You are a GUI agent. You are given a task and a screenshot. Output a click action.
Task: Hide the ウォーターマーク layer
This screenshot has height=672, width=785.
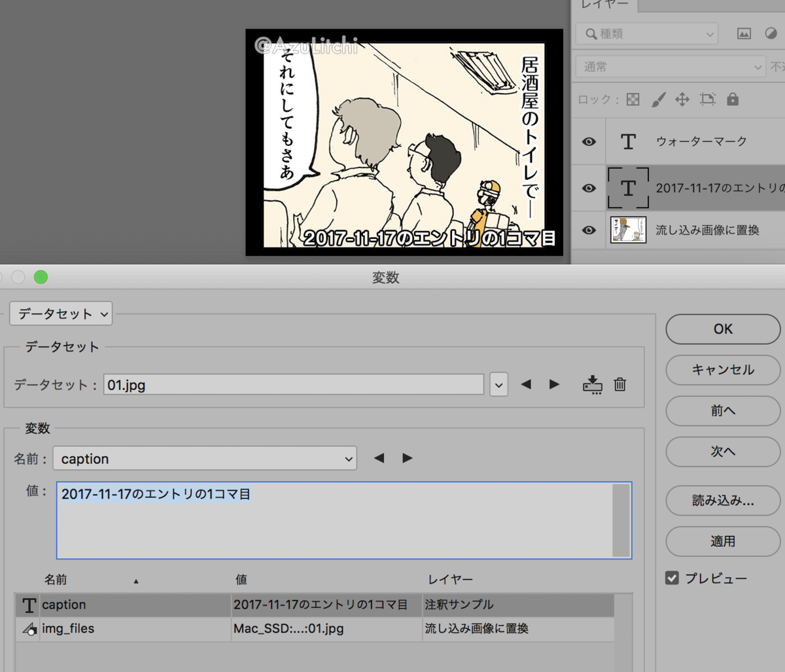pos(589,141)
